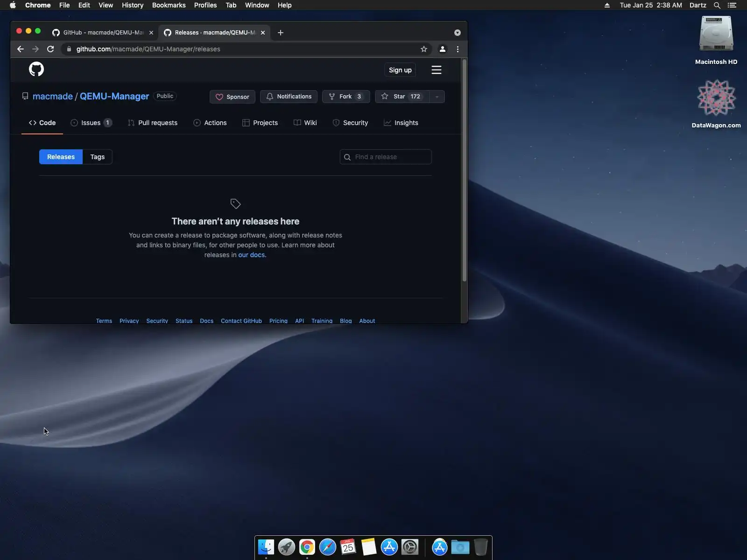Expand the Star lists dropdown arrow
The width and height of the screenshot is (747, 560).
click(x=437, y=97)
